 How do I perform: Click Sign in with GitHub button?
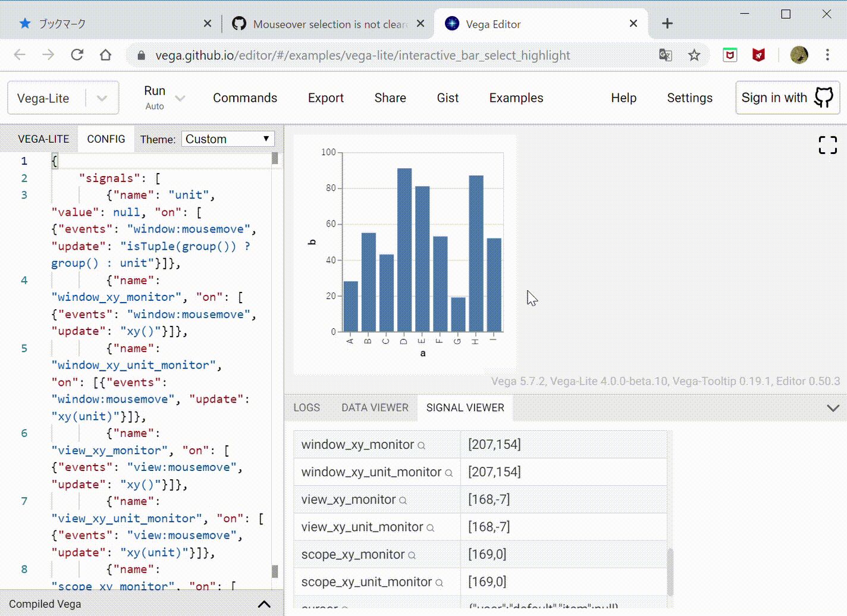788,98
